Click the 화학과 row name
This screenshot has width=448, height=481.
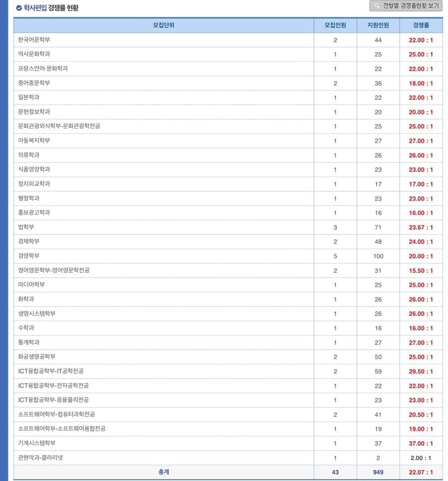coord(26,299)
